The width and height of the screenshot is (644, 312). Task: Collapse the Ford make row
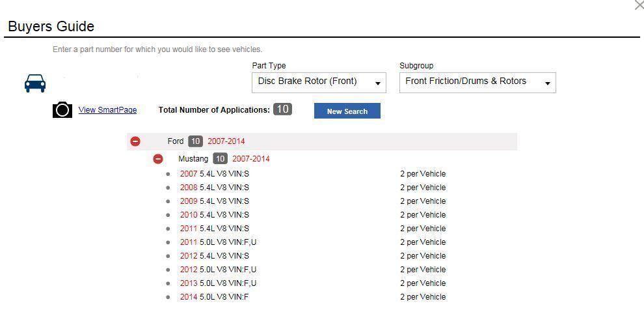pyautogui.click(x=135, y=141)
